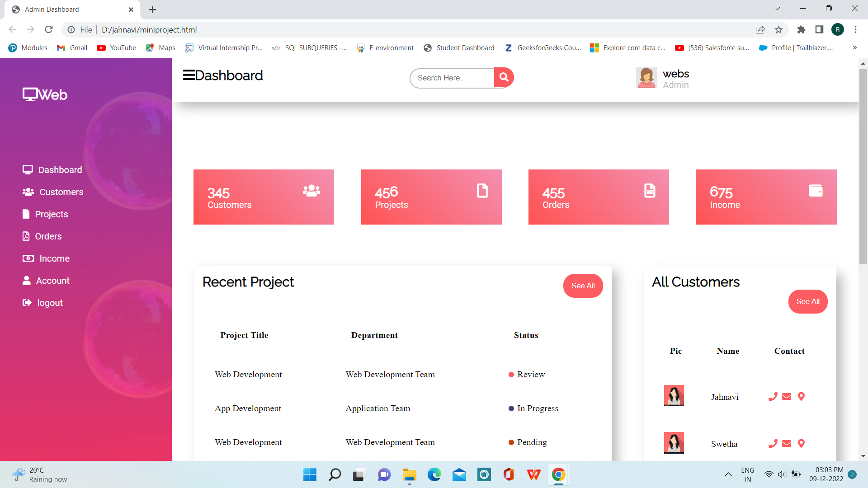Click the wallet icon on Income card
Image resolution: width=868 pixels, height=488 pixels.
point(816,191)
